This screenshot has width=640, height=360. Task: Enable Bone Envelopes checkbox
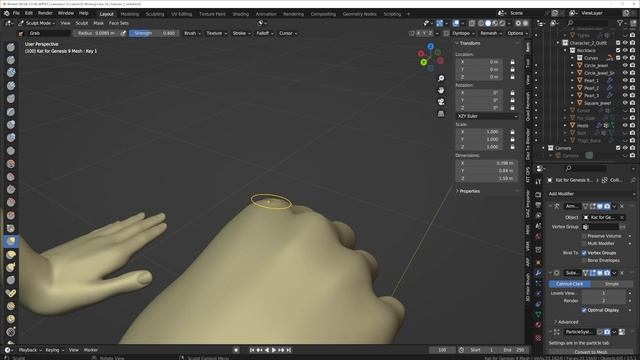click(584, 260)
